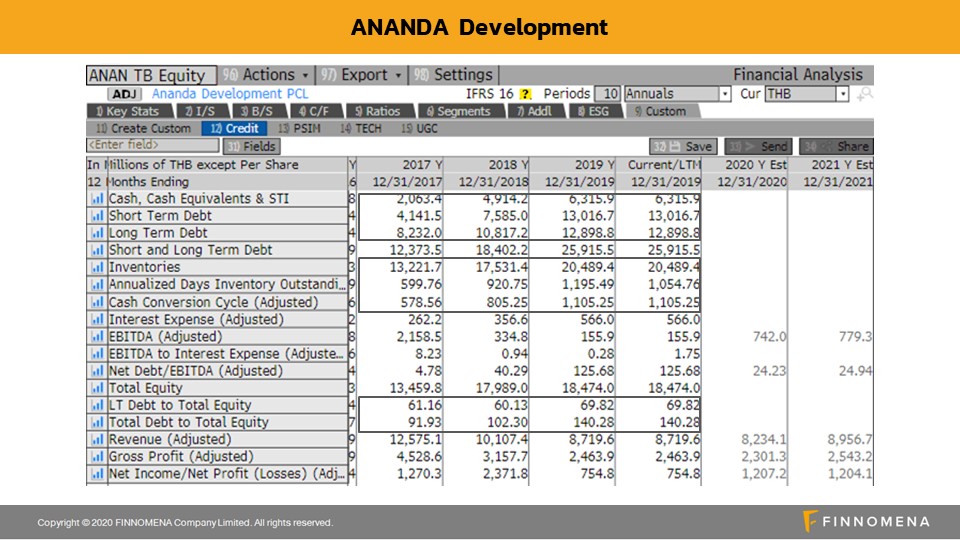Open chart icon for Inventories row
960x540 pixels.
click(x=98, y=268)
